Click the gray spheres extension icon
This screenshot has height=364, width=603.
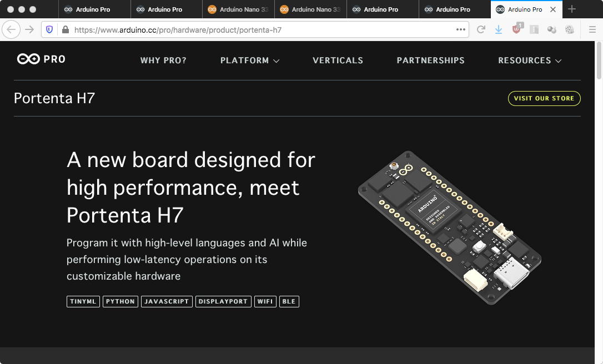coord(552,29)
